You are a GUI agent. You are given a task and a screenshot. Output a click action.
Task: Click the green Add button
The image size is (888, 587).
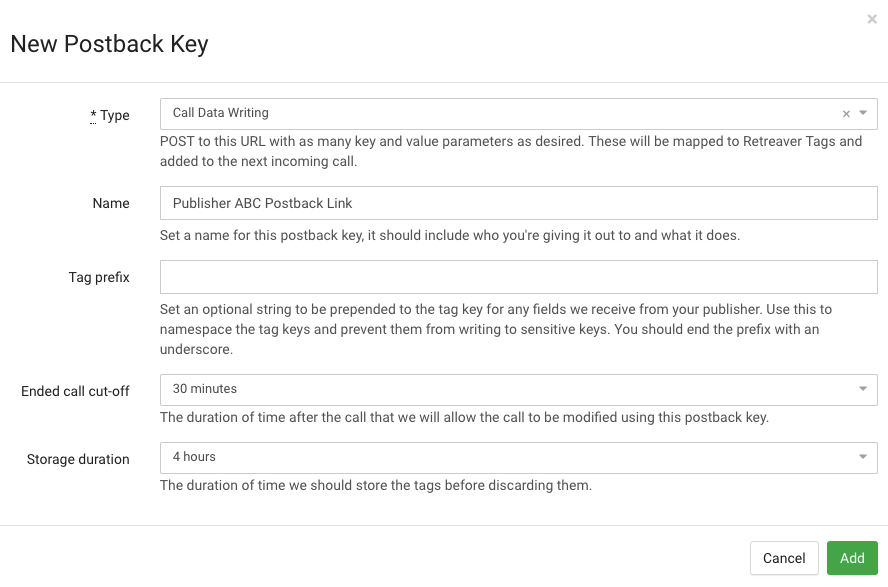pos(852,558)
